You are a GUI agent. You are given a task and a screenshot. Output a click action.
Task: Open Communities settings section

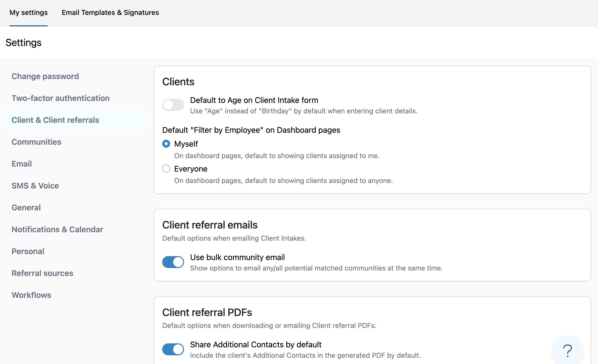click(x=37, y=142)
